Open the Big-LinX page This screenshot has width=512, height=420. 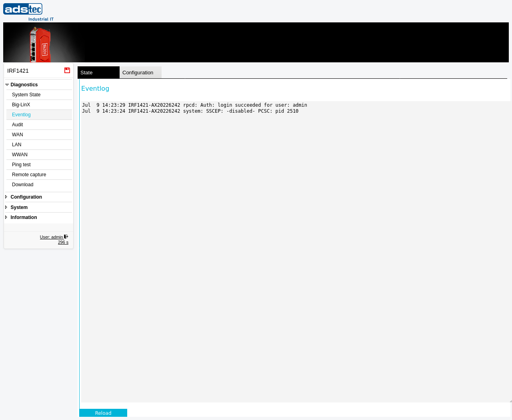point(39,105)
